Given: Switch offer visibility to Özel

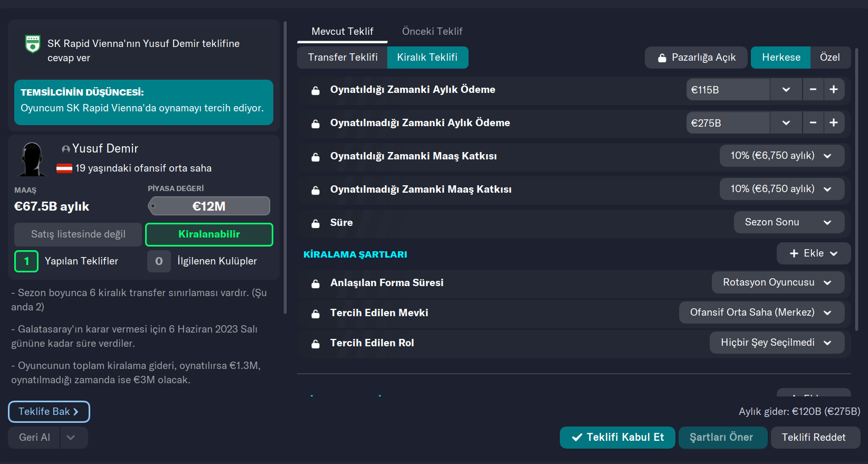Looking at the screenshot, I should 829,58.
